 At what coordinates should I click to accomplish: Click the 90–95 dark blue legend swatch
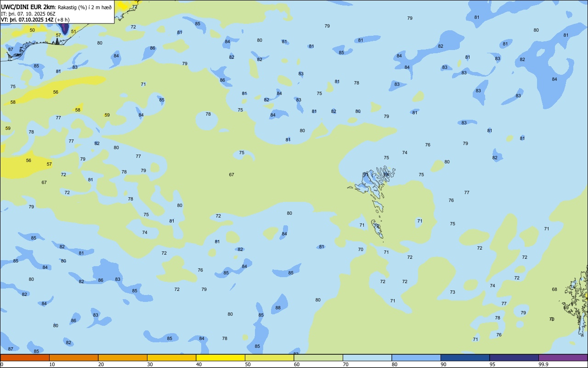(x=465, y=357)
